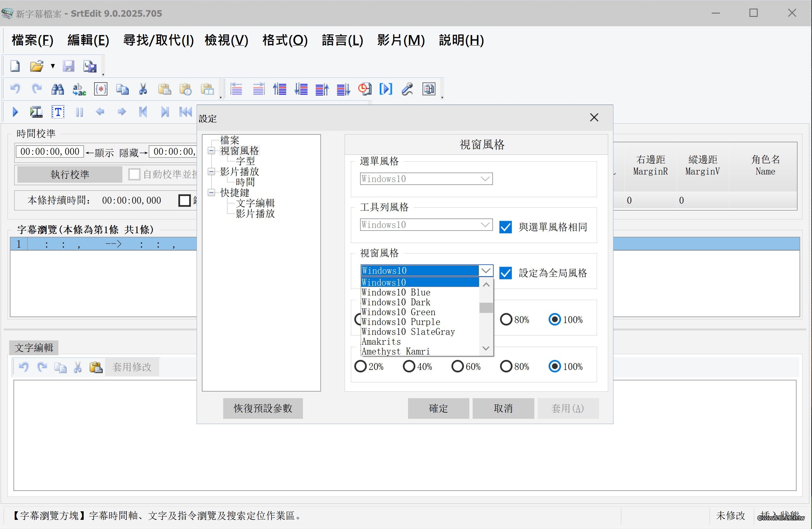Screen dimensions: 812x529
Task: Collapse the 快捷鍵 tree node
Action: [x=211, y=193]
